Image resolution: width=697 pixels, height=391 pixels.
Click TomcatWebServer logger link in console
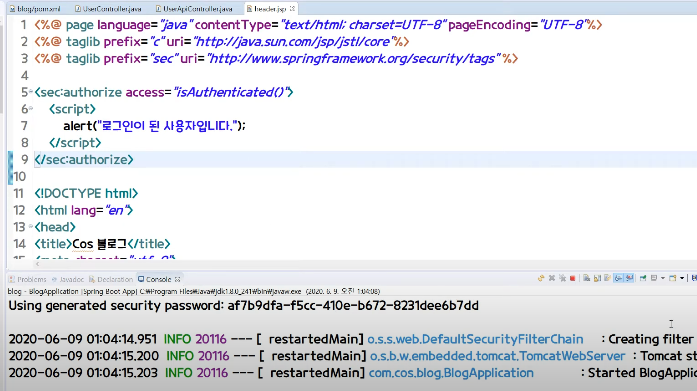pyautogui.click(x=498, y=356)
